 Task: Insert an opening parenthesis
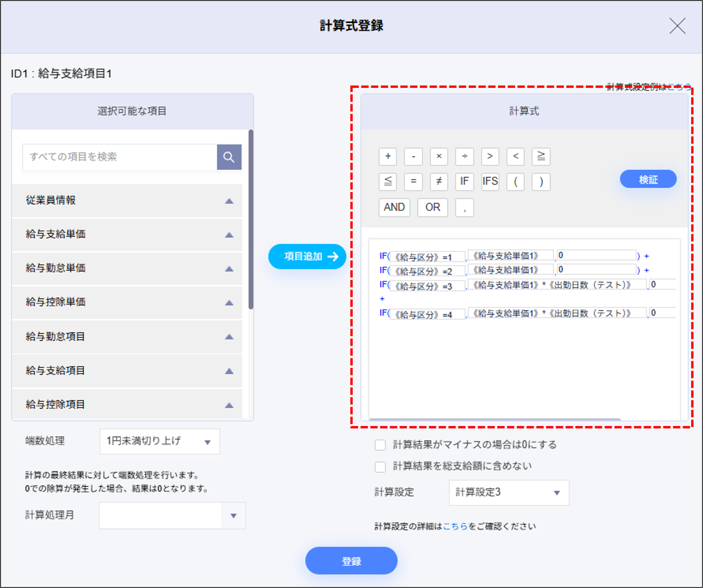pyautogui.click(x=515, y=182)
